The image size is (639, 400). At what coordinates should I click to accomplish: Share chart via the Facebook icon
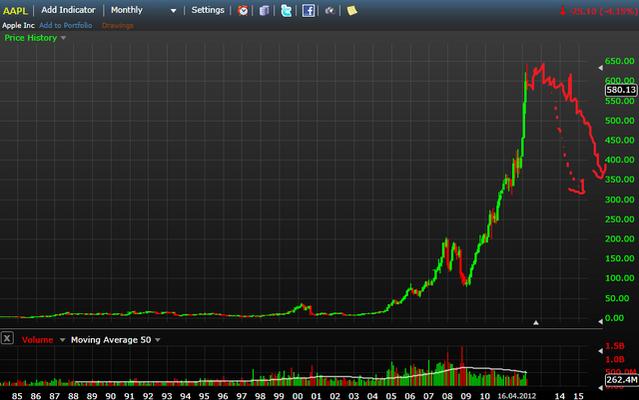click(308, 11)
